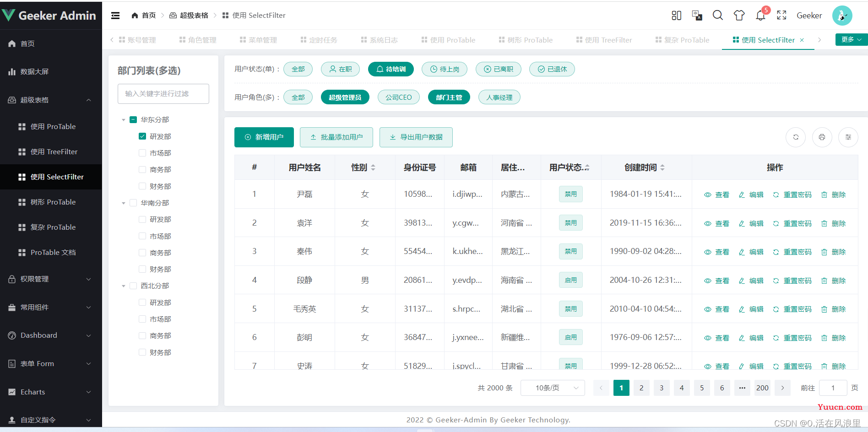Refresh the table with the circular refresh icon
The width and height of the screenshot is (868, 432).
pyautogui.click(x=796, y=137)
